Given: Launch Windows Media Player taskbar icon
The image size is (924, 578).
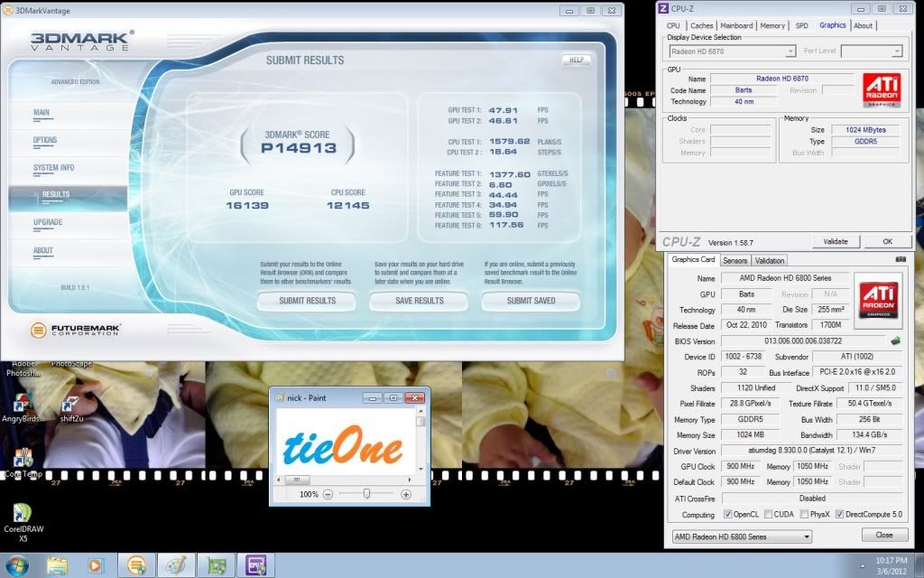Looking at the screenshot, I should coord(95,565).
